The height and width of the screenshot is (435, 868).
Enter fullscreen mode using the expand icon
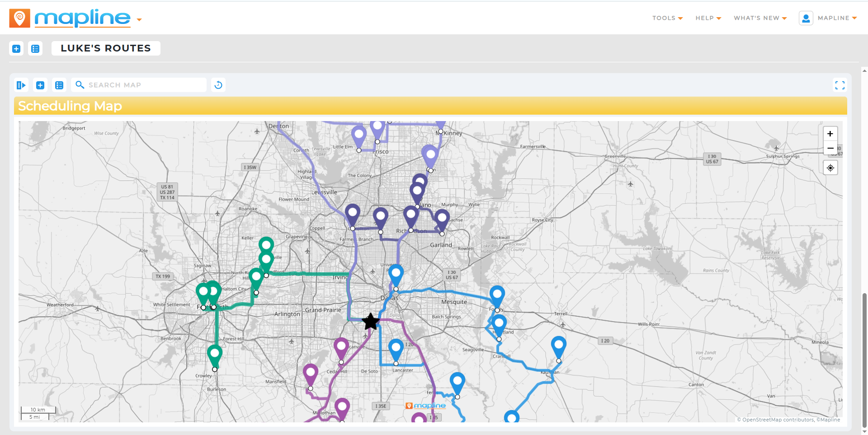tap(840, 85)
